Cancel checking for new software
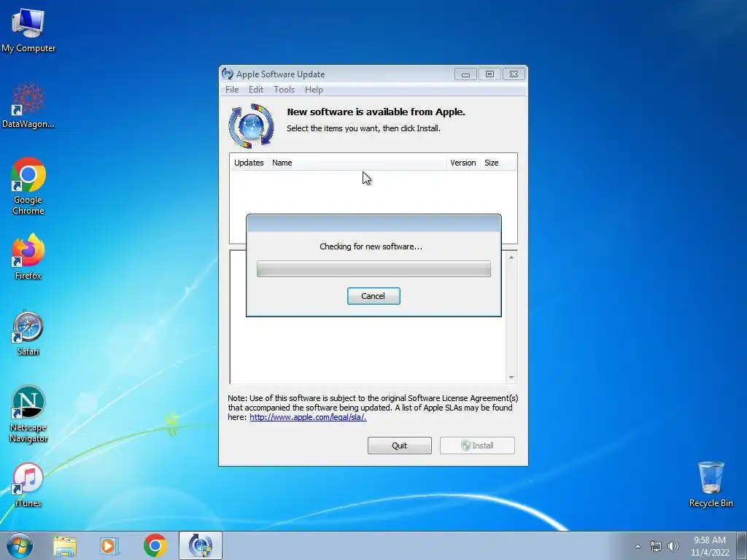747x560 pixels. [x=373, y=296]
